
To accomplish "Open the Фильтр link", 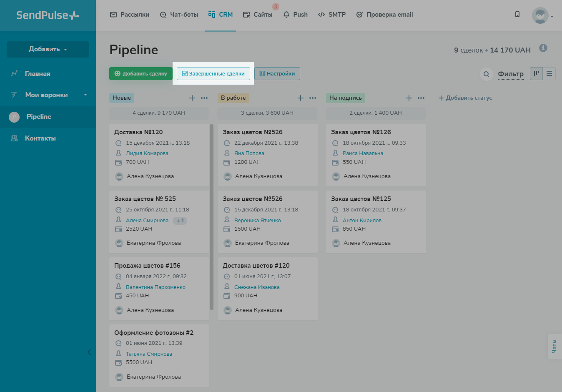I will 511,74.
